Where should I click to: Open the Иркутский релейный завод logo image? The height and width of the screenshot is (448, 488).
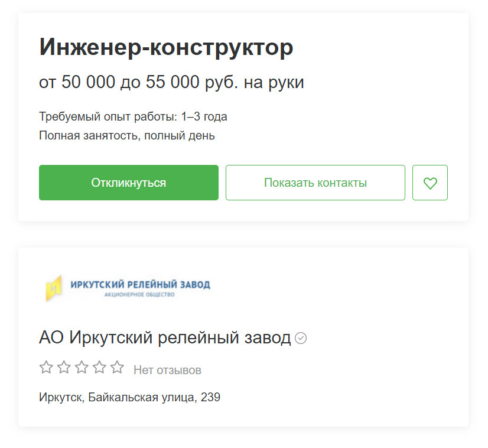point(128,288)
